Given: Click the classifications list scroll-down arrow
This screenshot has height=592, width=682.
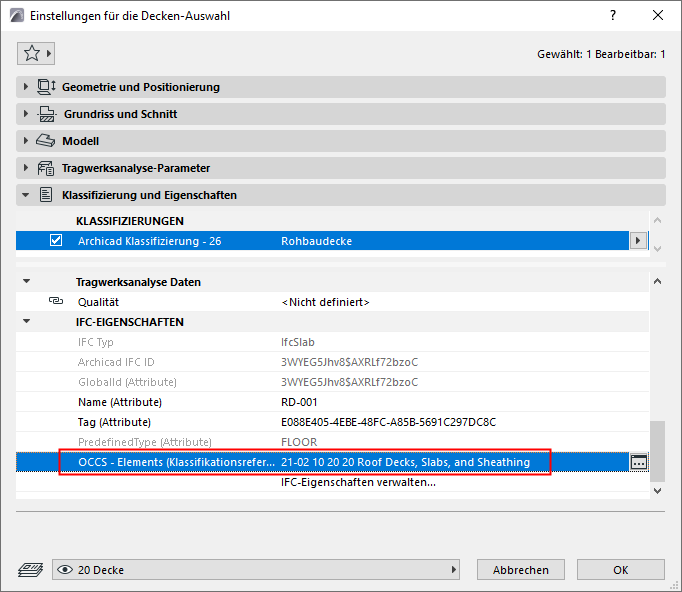Looking at the screenshot, I should pyautogui.click(x=657, y=249).
